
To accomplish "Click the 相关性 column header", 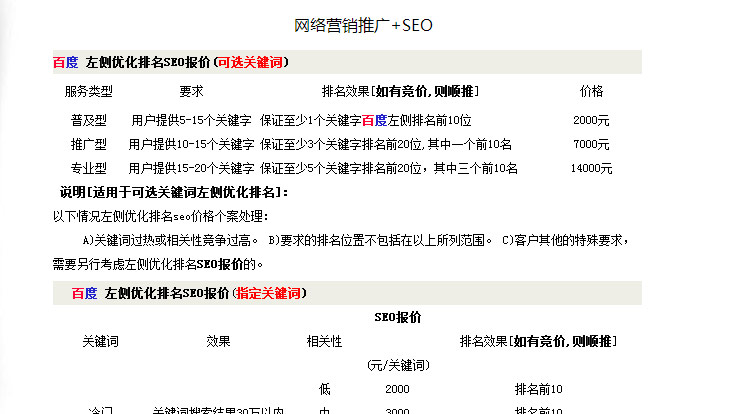I will pyautogui.click(x=324, y=341).
